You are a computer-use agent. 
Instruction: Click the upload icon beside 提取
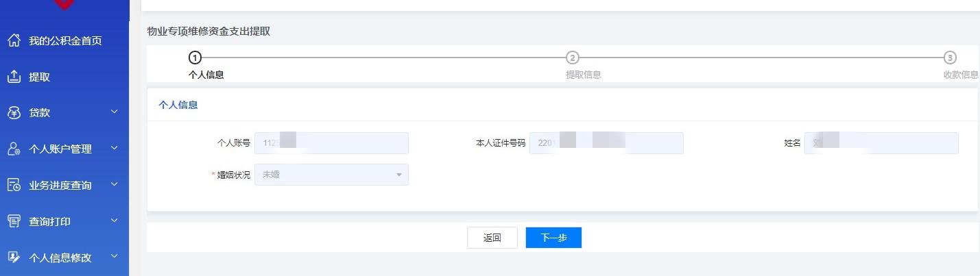14,77
